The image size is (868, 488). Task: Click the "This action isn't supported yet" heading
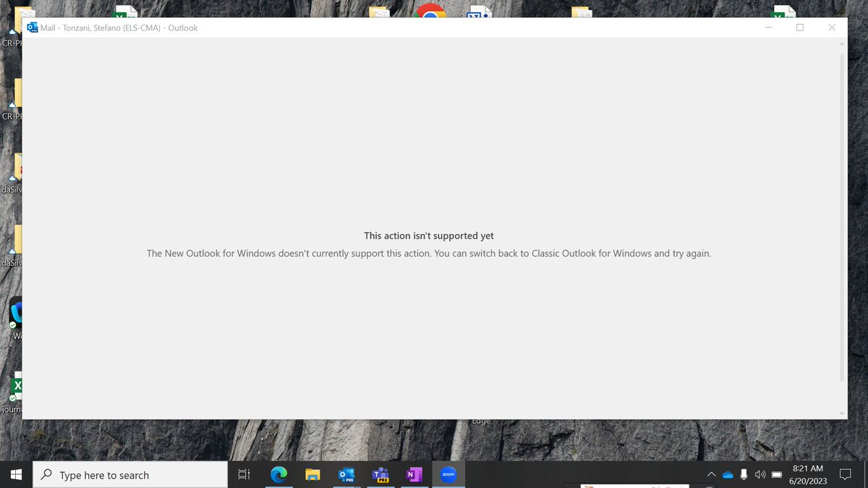(x=429, y=236)
